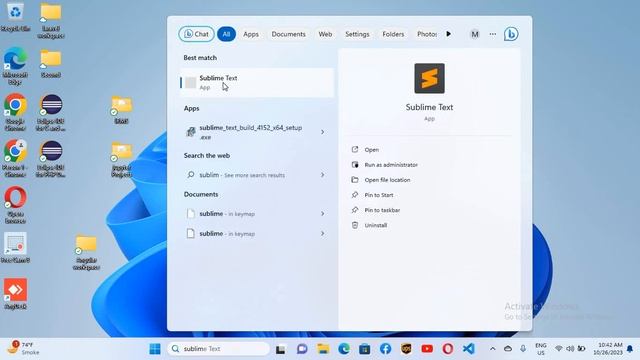Open Facebook from the taskbar
Screen dimensions: 640x360
pyautogui.click(x=385, y=349)
